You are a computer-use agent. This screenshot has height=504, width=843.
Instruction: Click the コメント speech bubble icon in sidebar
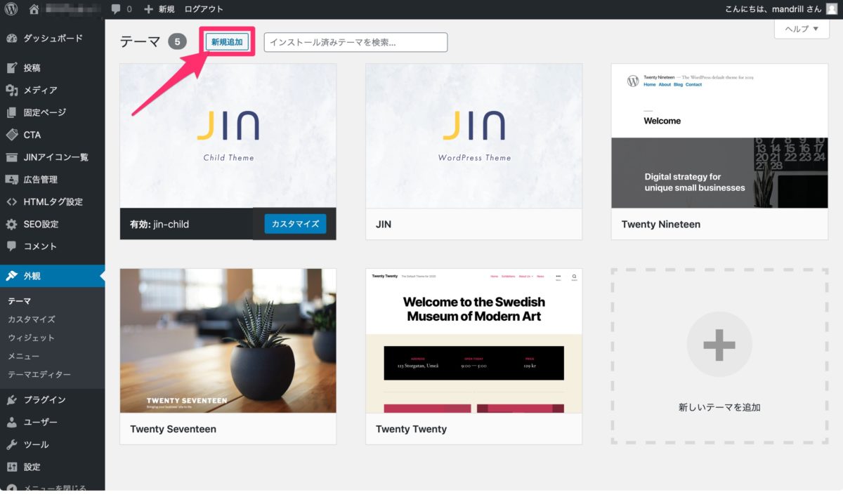point(12,246)
